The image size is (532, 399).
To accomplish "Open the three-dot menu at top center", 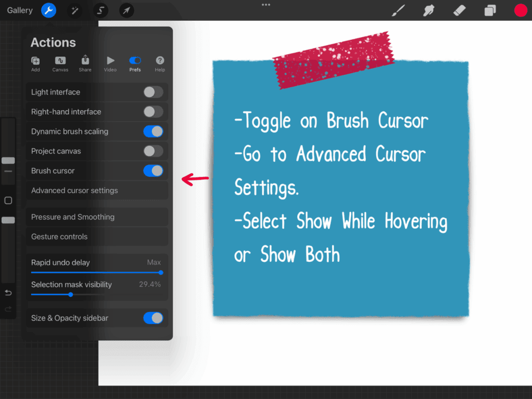I will 266,5.
